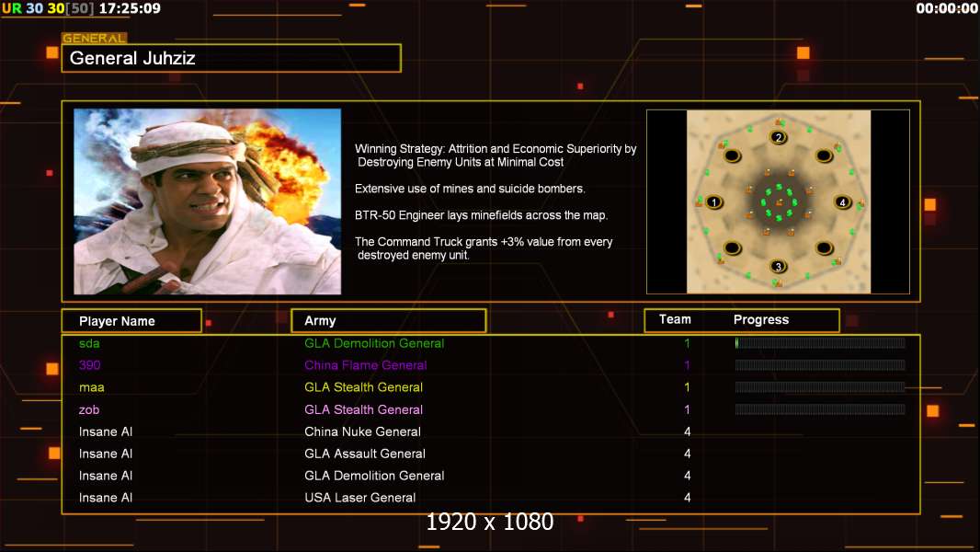This screenshot has width=980, height=552.
Task: Click start position marker 4 on minimap
Action: 842,201
